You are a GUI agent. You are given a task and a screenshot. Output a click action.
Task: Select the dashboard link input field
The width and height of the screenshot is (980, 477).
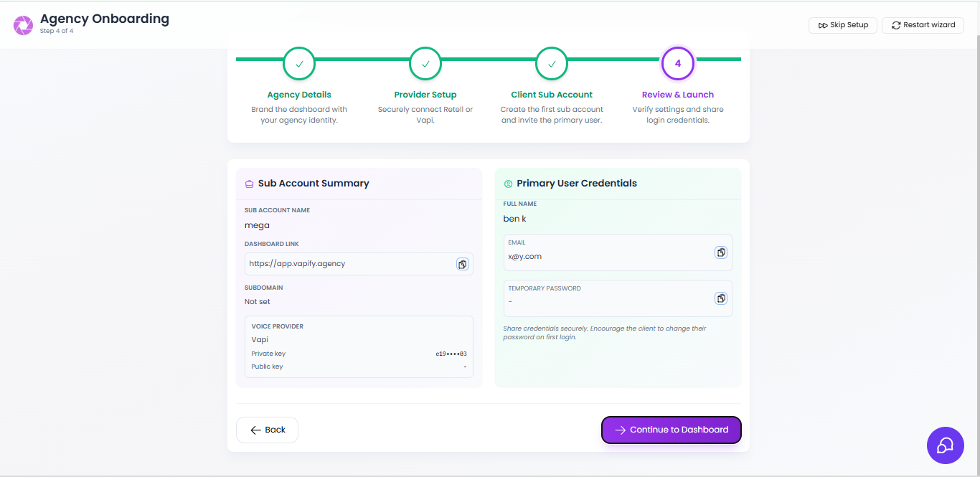pos(344,264)
